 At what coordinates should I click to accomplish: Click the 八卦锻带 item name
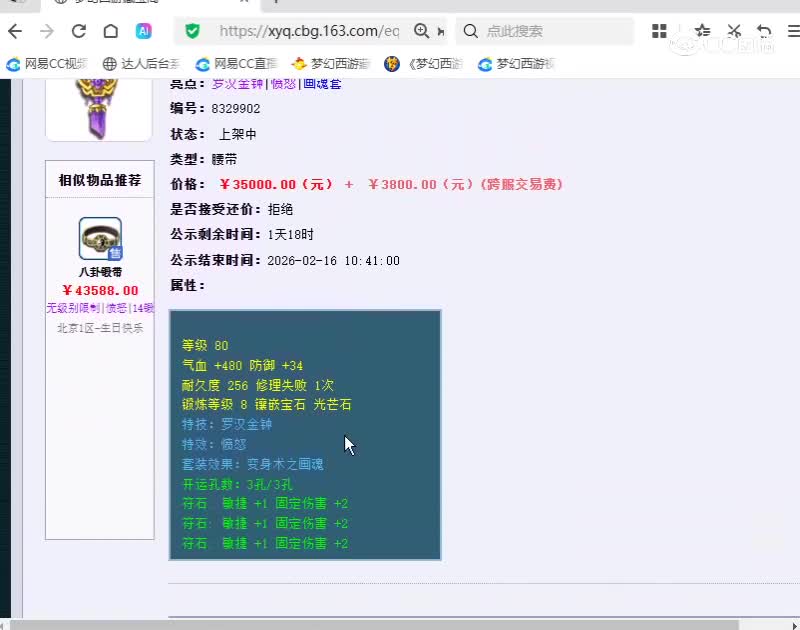click(101, 272)
